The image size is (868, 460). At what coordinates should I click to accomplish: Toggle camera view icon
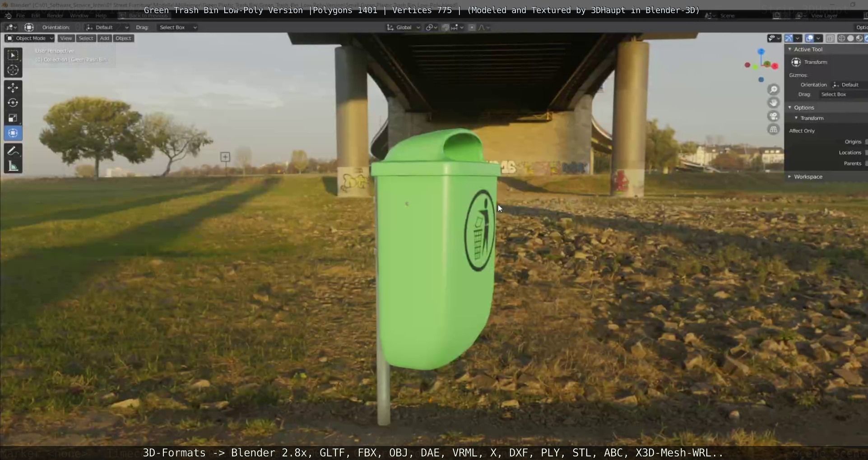[x=774, y=116]
